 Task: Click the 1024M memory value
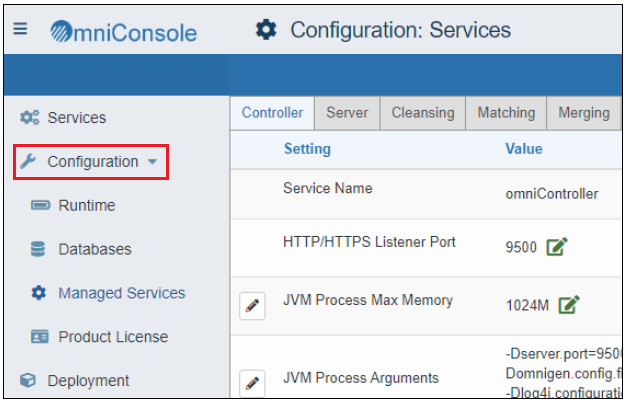pos(527,306)
